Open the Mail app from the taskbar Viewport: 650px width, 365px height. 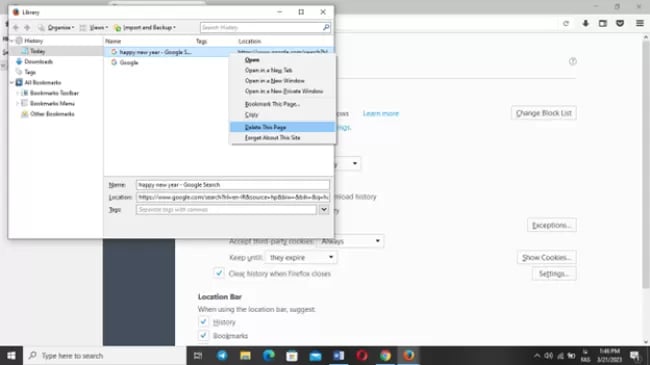(x=315, y=355)
